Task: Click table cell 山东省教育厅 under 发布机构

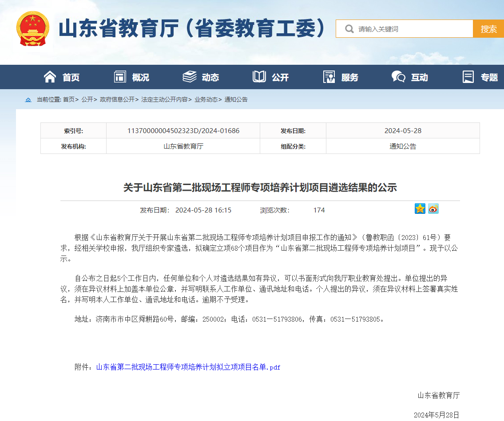Action: coord(183,146)
